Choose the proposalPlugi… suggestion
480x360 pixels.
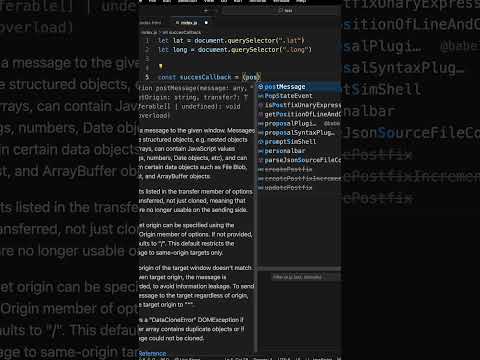pos(299,123)
